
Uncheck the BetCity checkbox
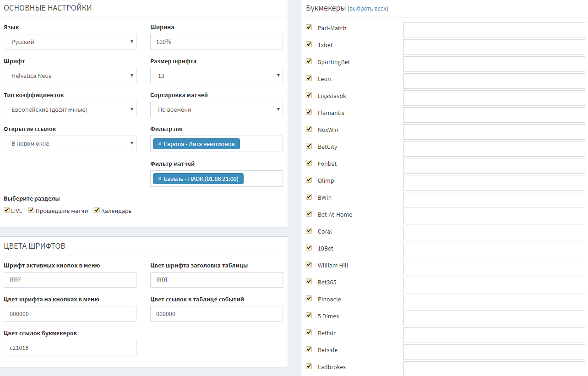(x=309, y=146)
